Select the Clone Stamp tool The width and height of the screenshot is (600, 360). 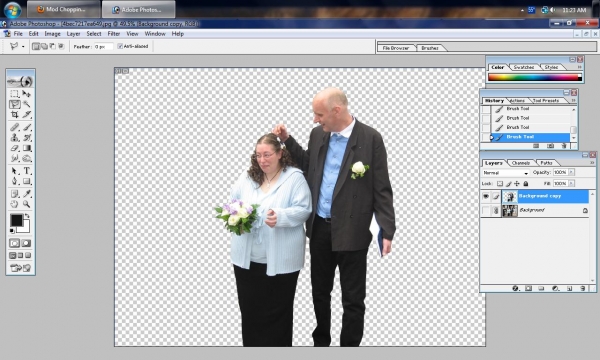tap(15, 137)
